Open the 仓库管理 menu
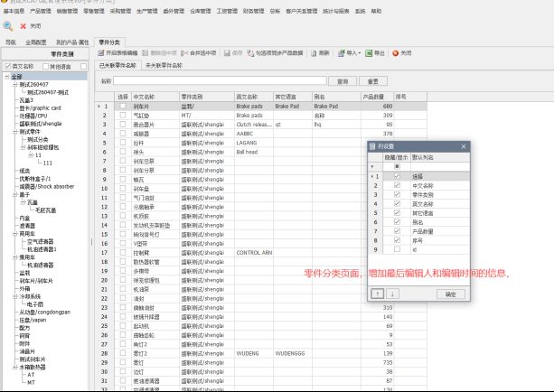Viewport: 554px width, 392px height. 201,12
